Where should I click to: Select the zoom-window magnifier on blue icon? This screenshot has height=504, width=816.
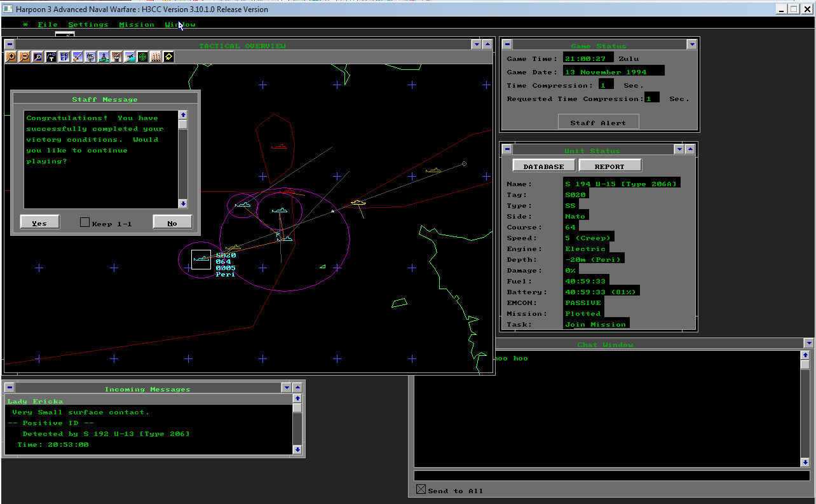(x=37, y=57)
